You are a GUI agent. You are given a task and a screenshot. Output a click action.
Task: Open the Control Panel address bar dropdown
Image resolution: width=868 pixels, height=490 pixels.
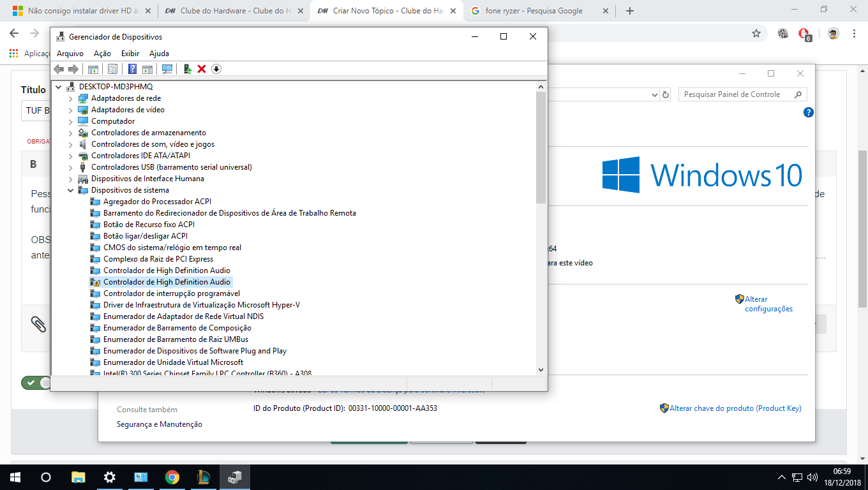click(x=654, y=94)
